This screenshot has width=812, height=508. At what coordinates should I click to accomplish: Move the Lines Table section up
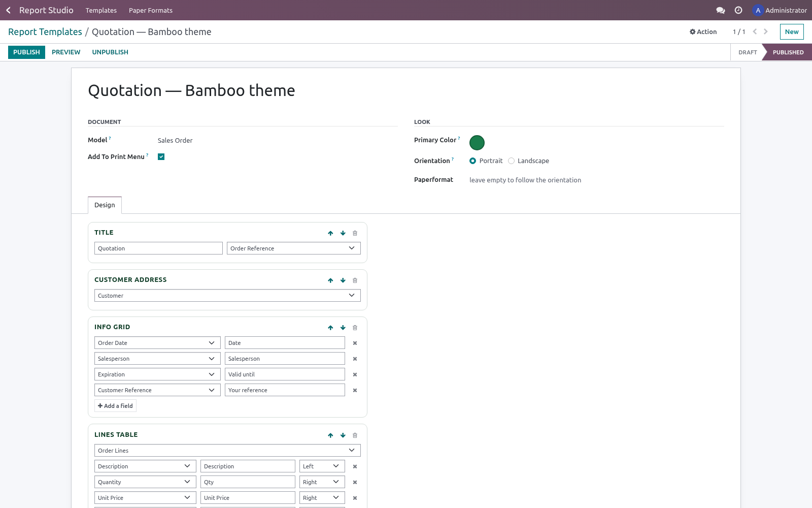[x=330, y=435]
